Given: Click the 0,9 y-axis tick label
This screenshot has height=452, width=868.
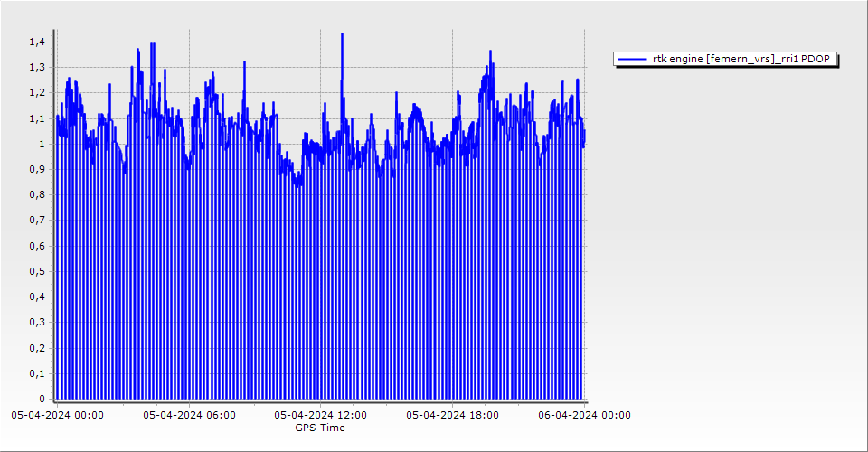Looking at the screenshot, I should pos(36,169).
